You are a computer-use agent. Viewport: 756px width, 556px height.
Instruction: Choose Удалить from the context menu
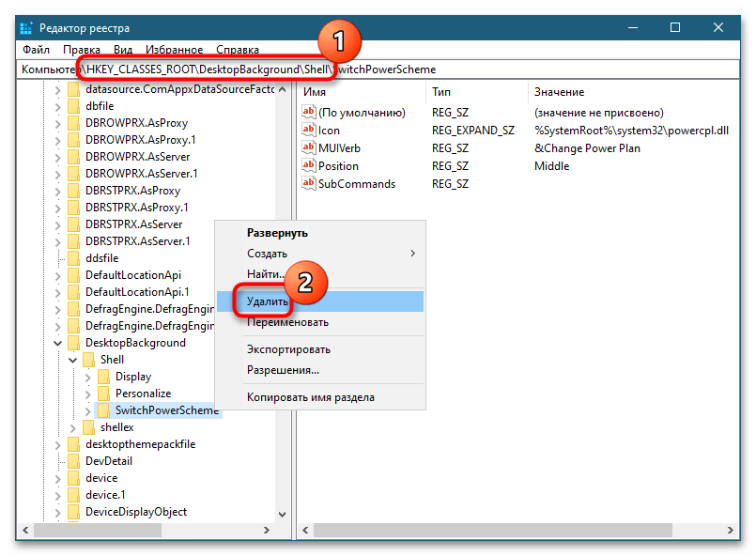(x=268, y=301)
